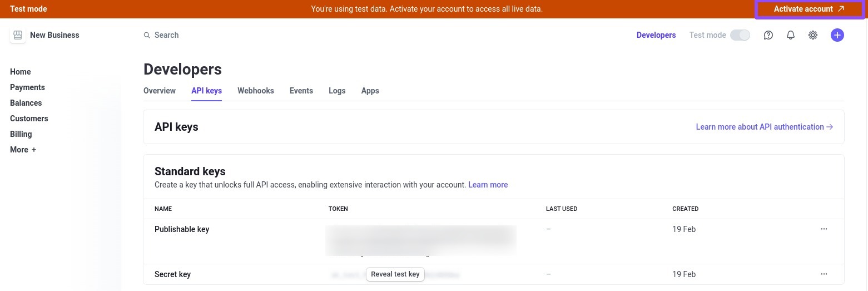This screenshot has height=291, width=868.
Task: Open the notifications bell
Action: pos(791,35)
